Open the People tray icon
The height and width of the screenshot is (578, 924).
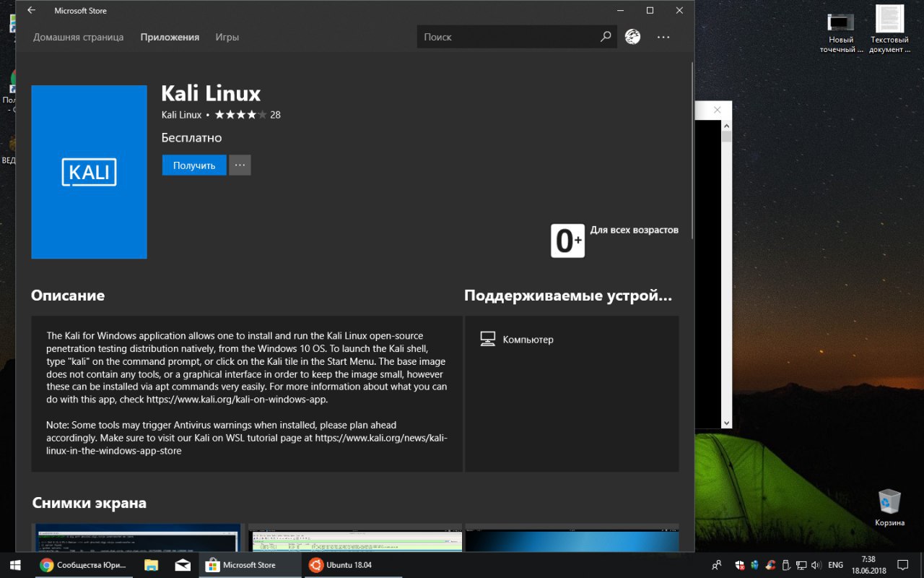[x=717, y=565]
